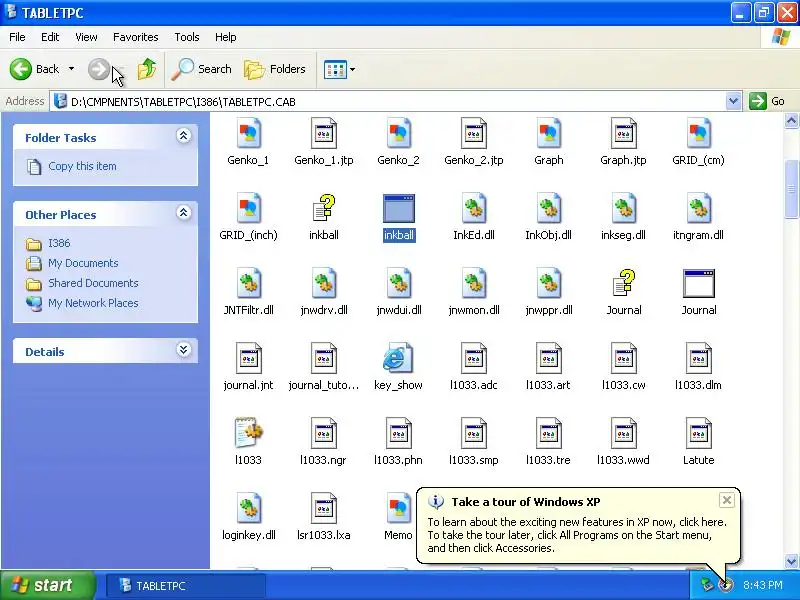Open the Back history dropdown arrow
This screenshot has width=800, height=600.
pos(71,69)
